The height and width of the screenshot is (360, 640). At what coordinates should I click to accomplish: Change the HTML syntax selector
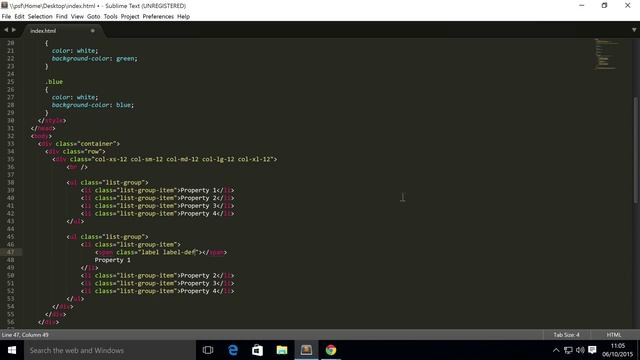coord(613,335)
